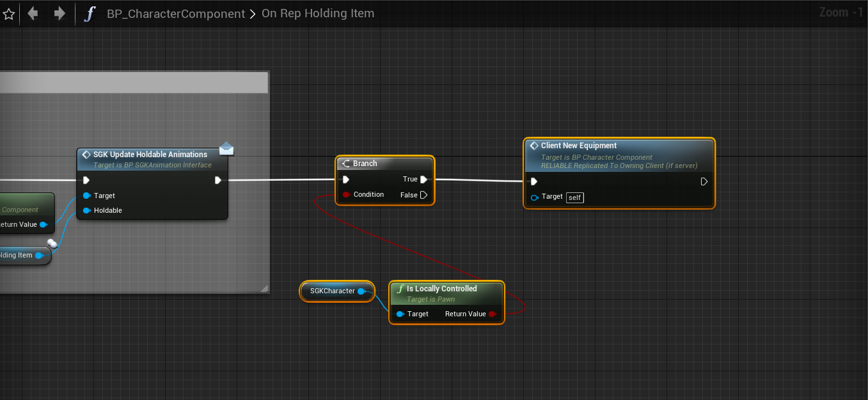Click the output exec pin of Client New Equipment
868x400 pixels.
(704, 181)
